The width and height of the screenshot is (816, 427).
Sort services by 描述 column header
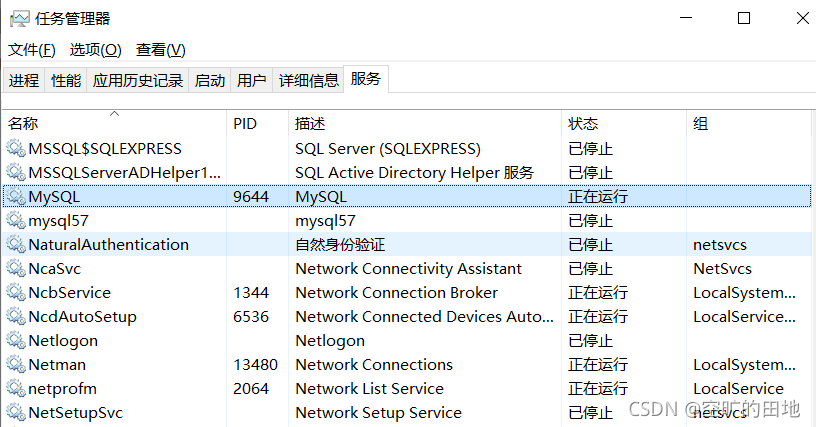[425, 124]
